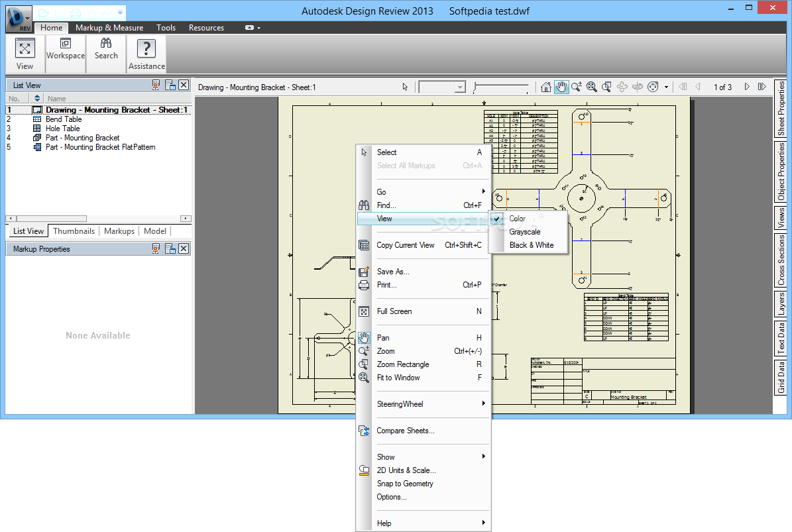Pin the Markup Properties palette
Screen dimensions: 792x532
point(156,248)
